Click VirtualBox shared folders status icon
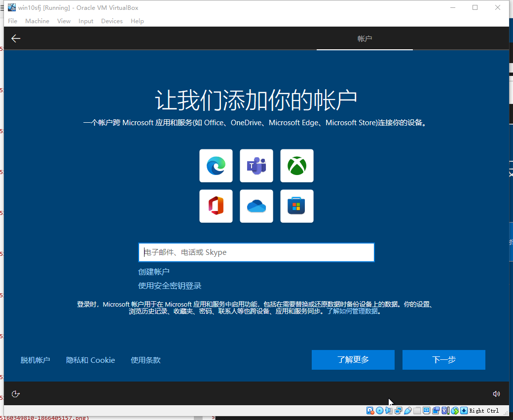This screenshot has width=513, height=420. pyautogui.click(x=417, y=411)
